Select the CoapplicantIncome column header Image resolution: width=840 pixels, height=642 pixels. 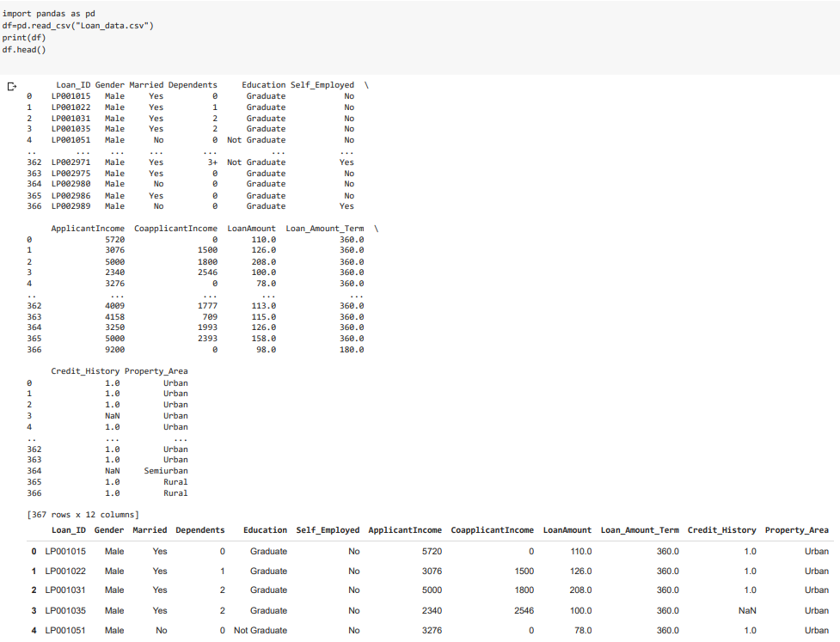click(x=492, y=529)
